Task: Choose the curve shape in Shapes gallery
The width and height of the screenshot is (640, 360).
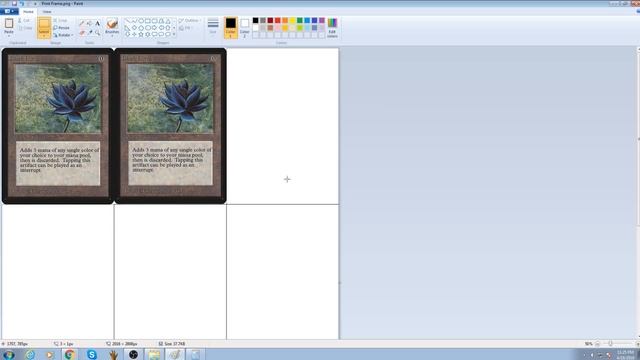Action: [x=134, y=21]
